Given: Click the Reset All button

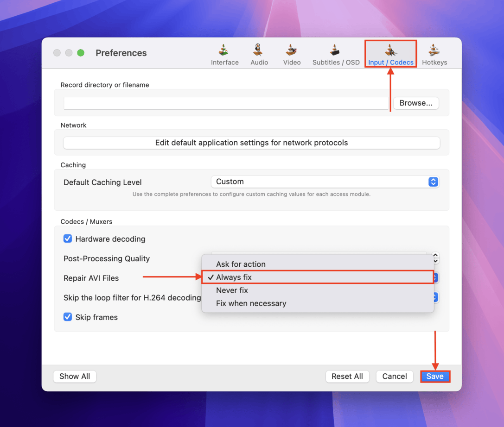Looking at the screenshot, I should [x=347, y=376].
